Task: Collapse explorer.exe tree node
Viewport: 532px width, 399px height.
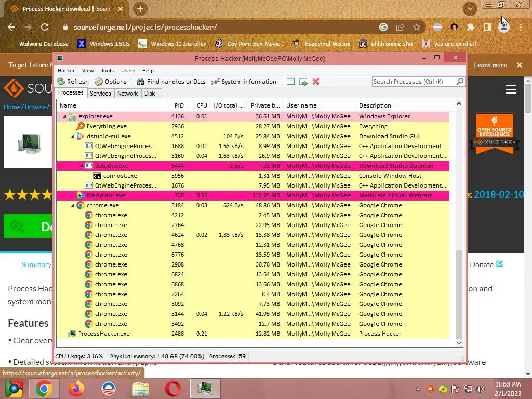Action: (64, 116)
